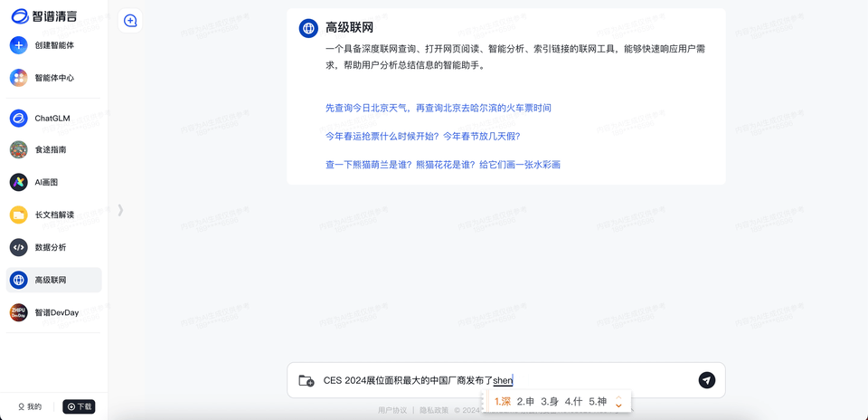
Task: Open the 长文档解读 folder icon
Action: 18,215
